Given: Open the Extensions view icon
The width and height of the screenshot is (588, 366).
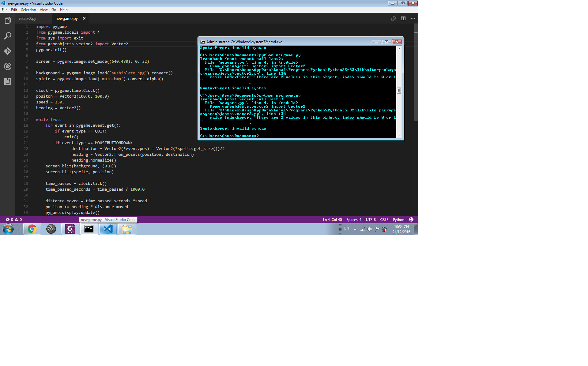Looking at the screenshot, I should point(8,82).
